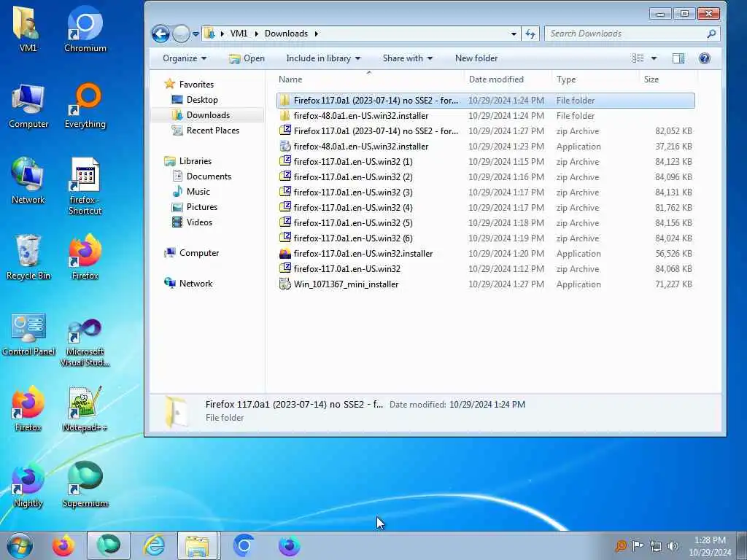Sort by the Size column header
This screenshot has height=560, width=747.
(x=668, y=79)
